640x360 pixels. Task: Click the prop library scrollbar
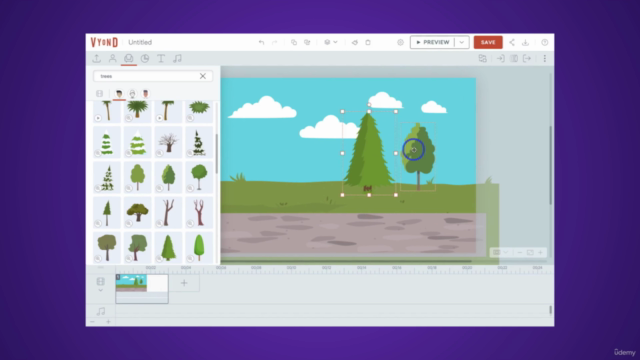[x=217, y=153]
